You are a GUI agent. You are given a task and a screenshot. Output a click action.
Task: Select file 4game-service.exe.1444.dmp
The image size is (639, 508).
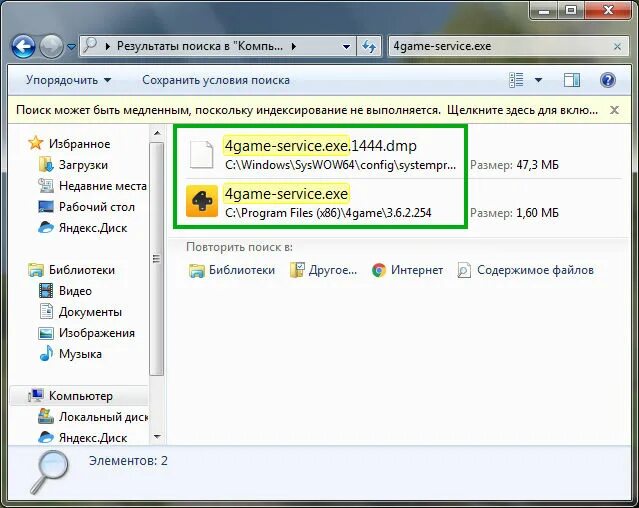tap(320, 145)
